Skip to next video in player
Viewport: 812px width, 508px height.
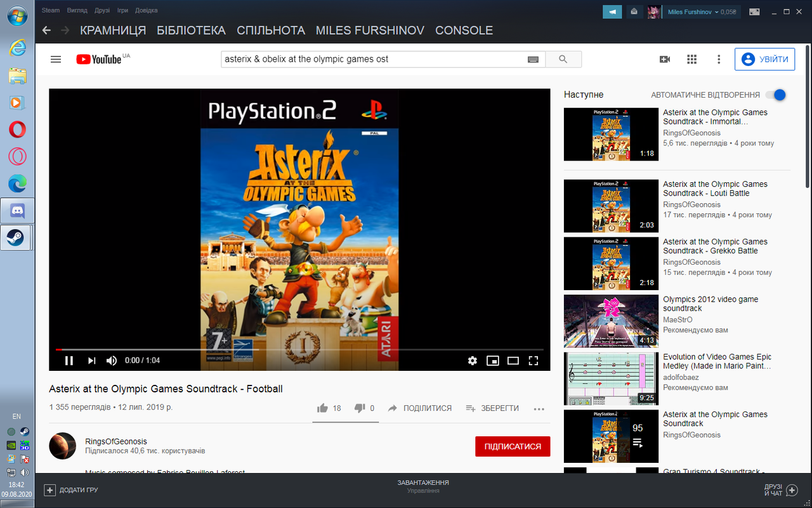pyautogui.click(x=91, y=361)
